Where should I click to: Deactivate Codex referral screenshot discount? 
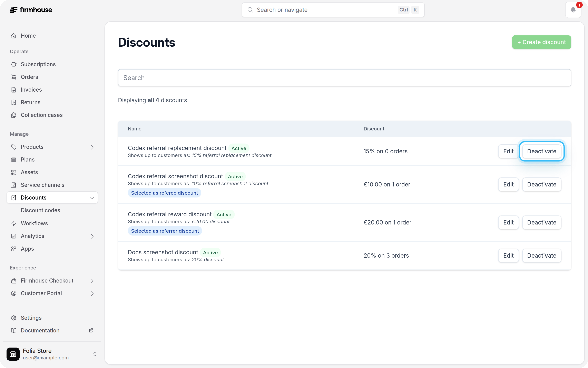[x=542, y=184]
